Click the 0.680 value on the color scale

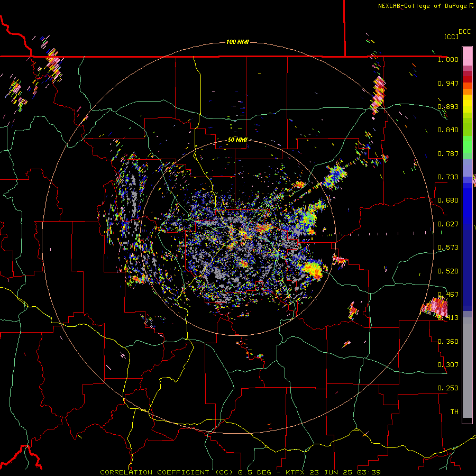point(448,200)
